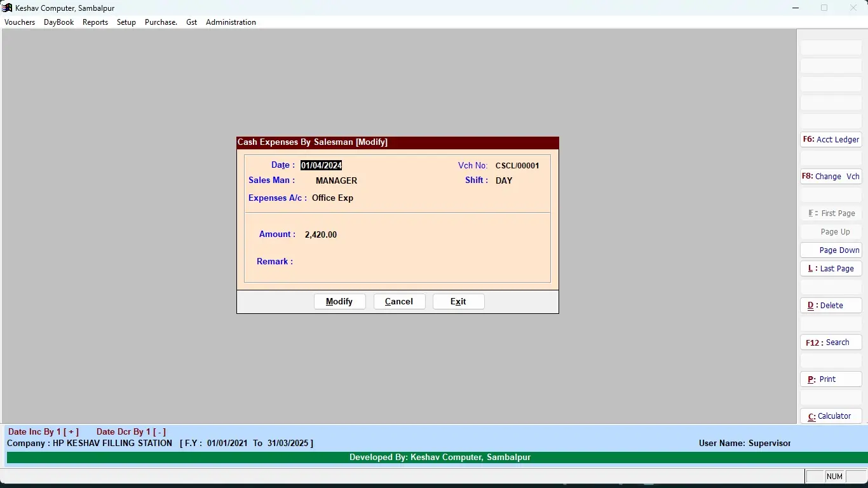Viewport: 868px width, 488px height.
Task: Open the Administration menu
Action: (x=231, y=22)
